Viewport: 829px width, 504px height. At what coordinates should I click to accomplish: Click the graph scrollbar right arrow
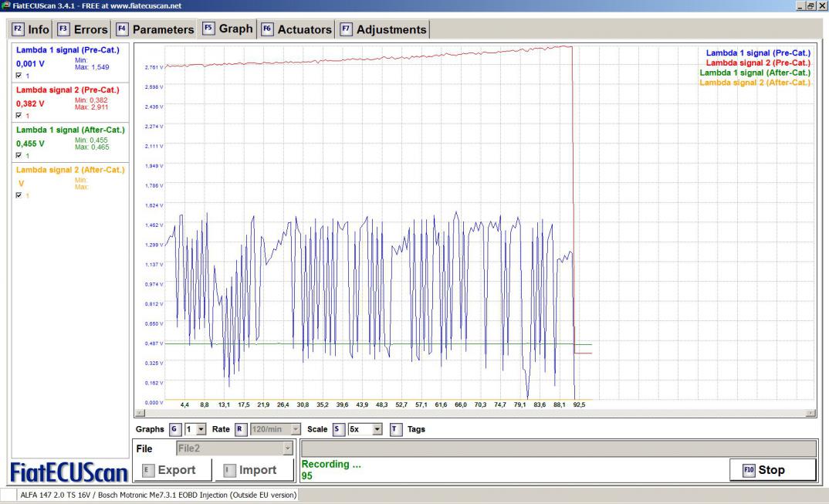810,414
